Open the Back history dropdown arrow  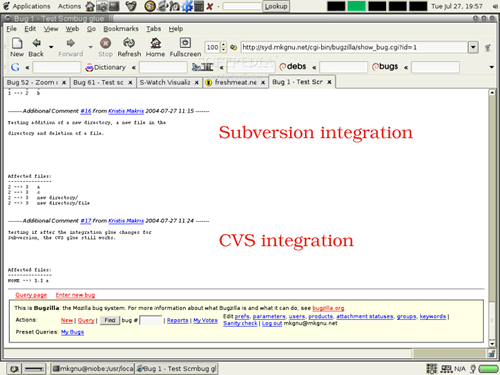click(x=51, y=47)
